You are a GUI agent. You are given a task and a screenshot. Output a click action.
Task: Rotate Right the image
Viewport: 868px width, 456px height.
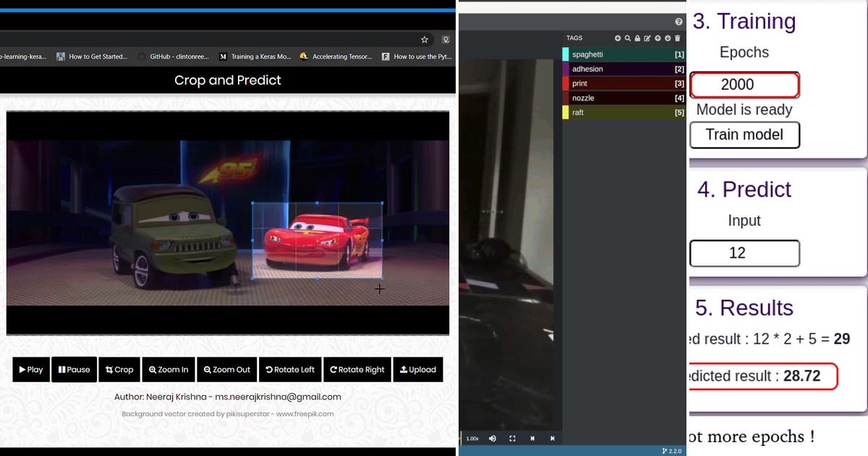click(x=357, y=369)
